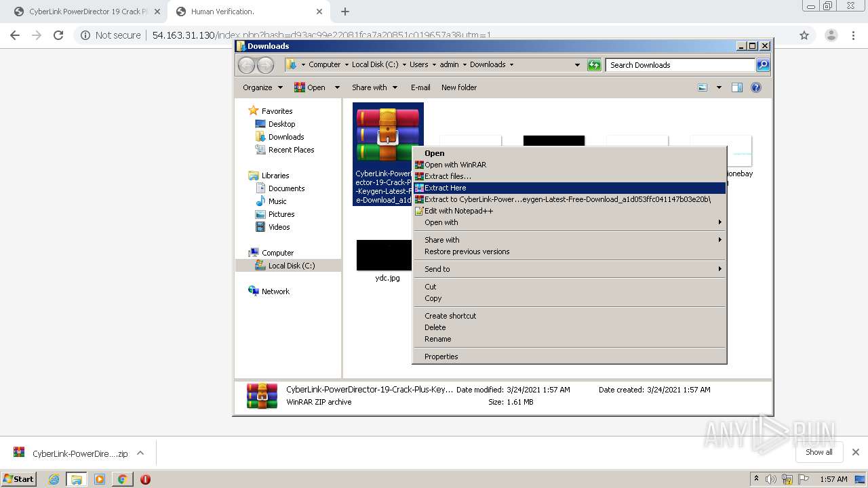Choose Extract files... option
The width and height of the screenshot is (868, 488).
[x=570, y=176]
